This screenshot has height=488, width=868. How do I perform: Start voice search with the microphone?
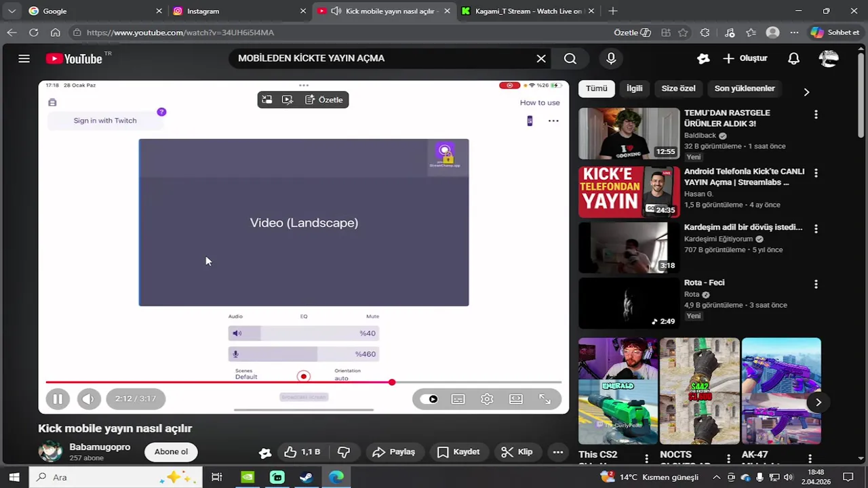coord(611,58)
